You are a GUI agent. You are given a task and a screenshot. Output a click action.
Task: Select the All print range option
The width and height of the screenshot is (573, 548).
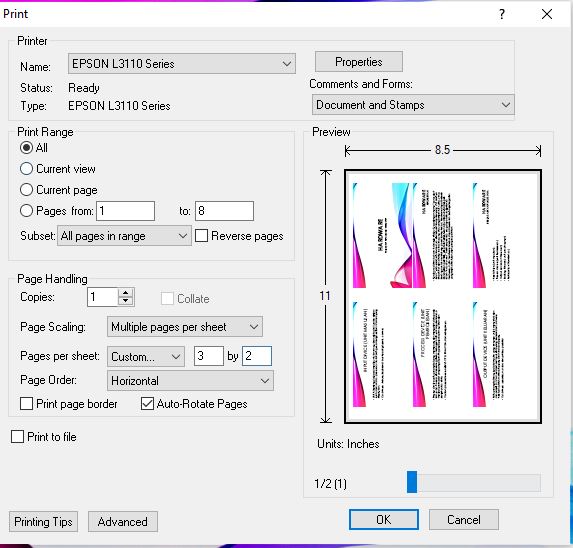click(x=26, y=148)
